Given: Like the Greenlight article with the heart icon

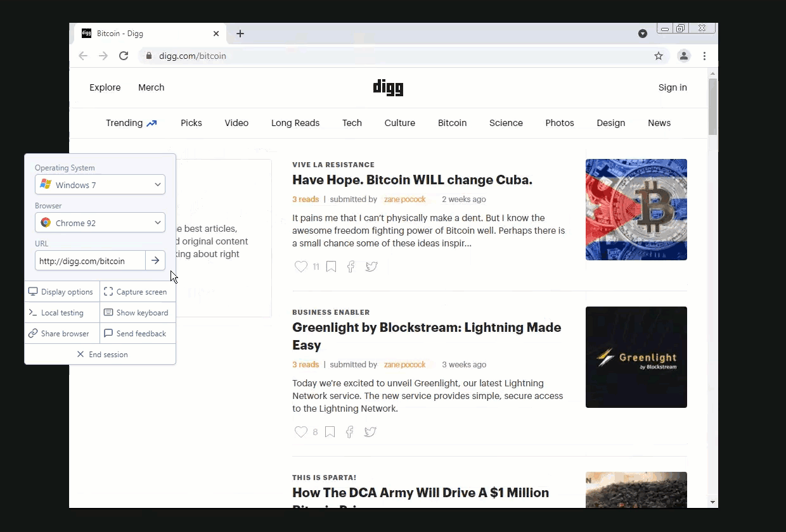Looking at the screenshot, I should 301,432.
